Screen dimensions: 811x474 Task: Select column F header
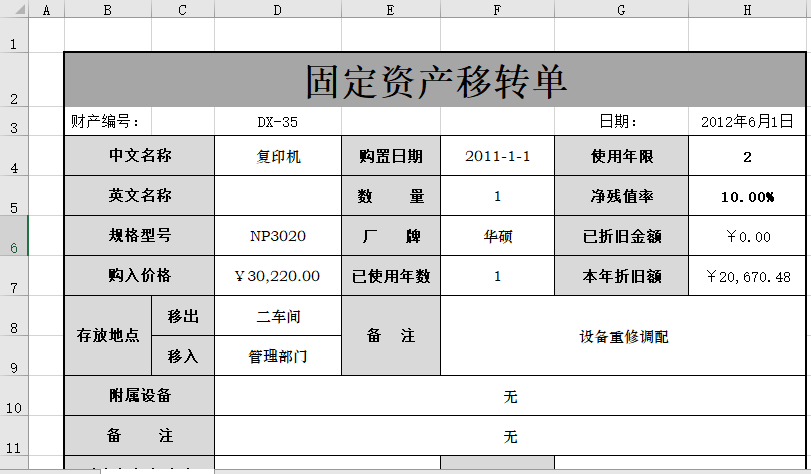497,9
